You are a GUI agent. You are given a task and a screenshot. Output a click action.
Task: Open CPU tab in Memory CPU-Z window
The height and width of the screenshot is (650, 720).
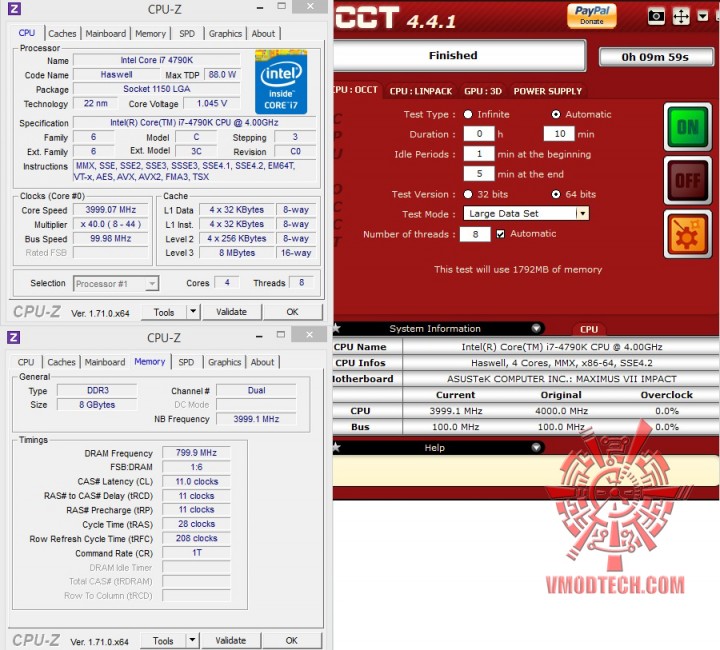pos(26,362)
